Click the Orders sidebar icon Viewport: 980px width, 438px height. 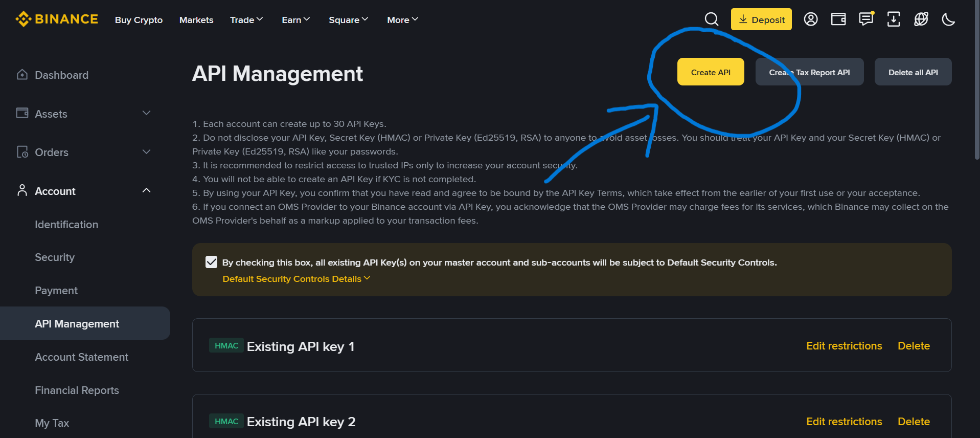(x=22, y=152)
